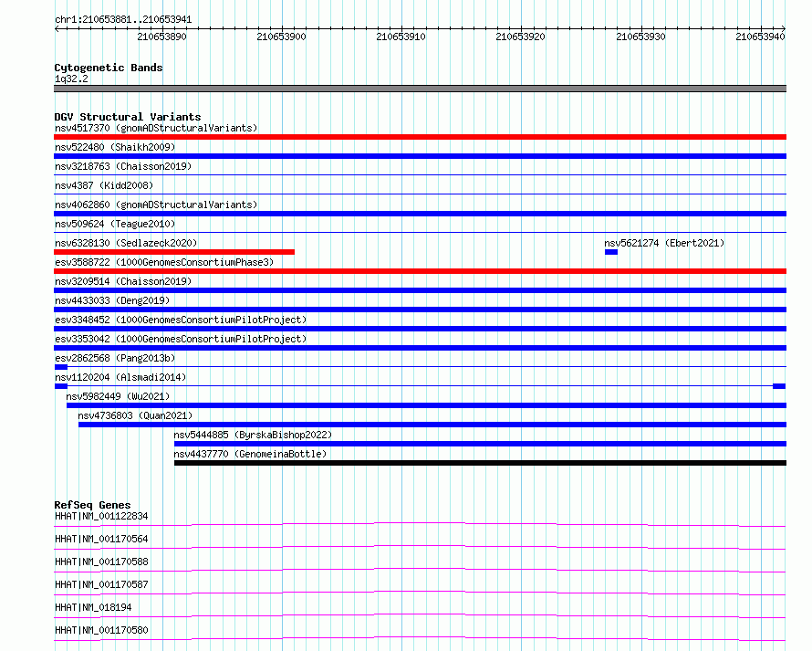Open the nsv3218763 (Chaisson2019) variant
812x651 pixels.
[123, 166]
